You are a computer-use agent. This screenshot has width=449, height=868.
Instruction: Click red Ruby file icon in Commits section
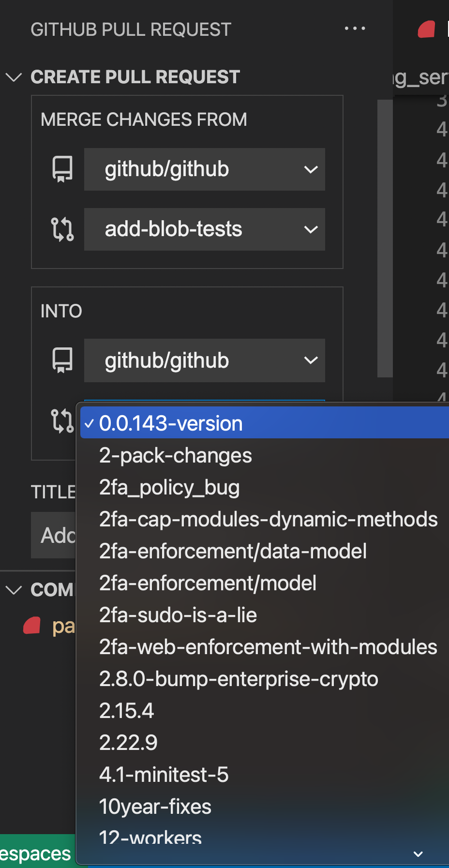coord(32,626)
